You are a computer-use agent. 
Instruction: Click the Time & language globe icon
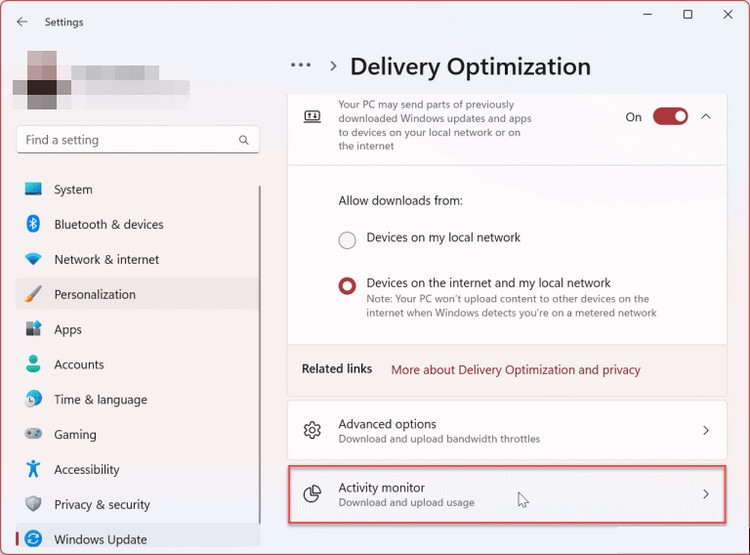[x=33, y=399]
